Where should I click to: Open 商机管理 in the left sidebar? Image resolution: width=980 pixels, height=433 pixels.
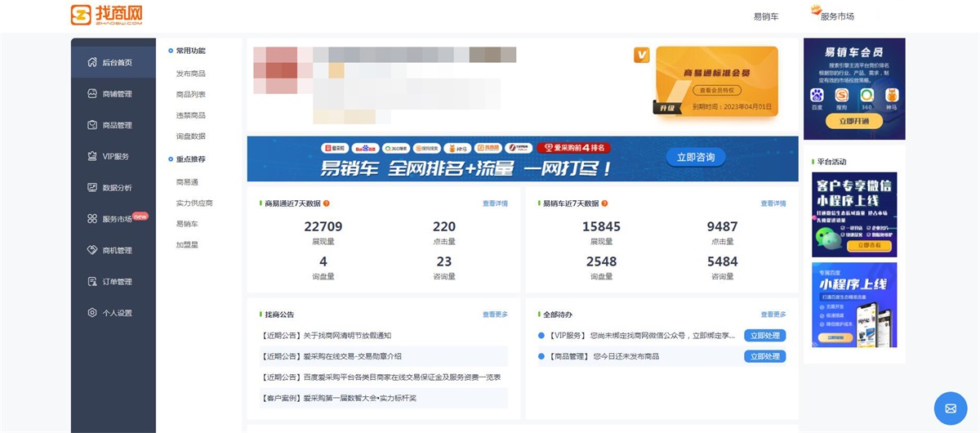coord(117,251)
